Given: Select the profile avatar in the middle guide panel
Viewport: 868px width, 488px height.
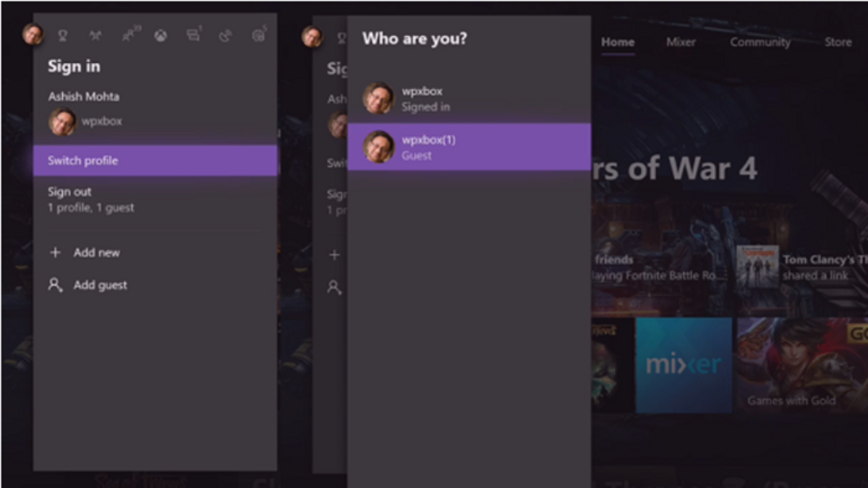Looking at the screenshot, I should click(x=312, y=36).
